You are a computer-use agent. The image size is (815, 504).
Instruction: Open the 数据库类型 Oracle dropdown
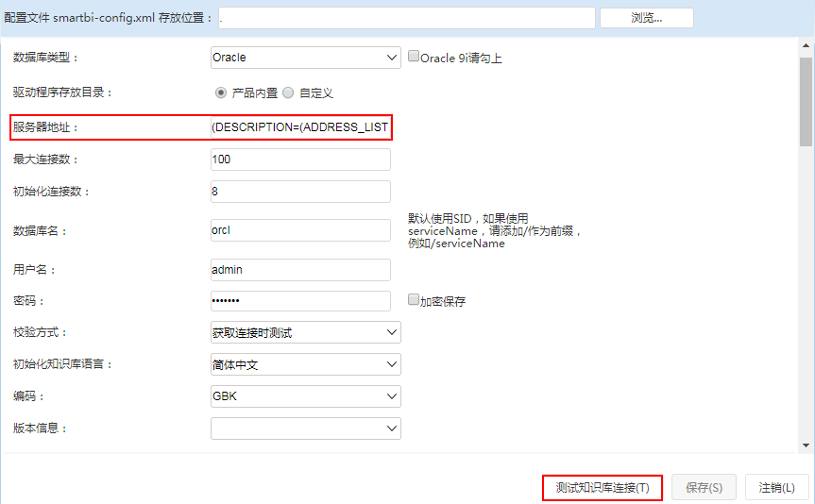point(306,58)
